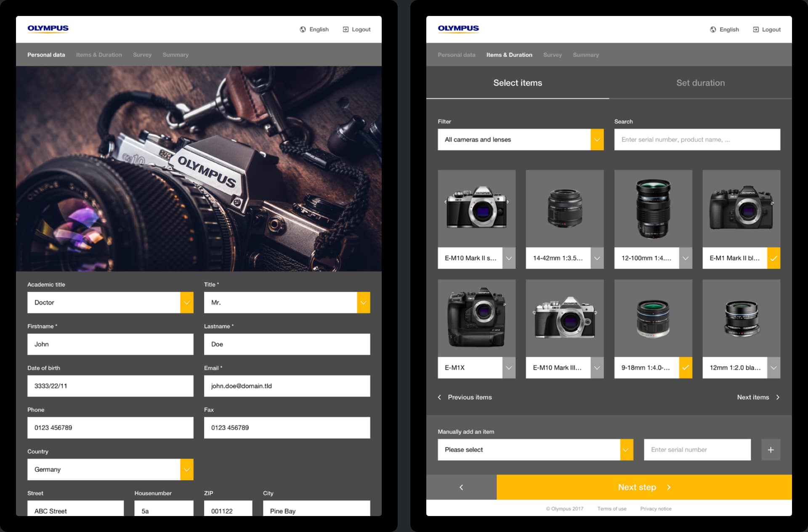808x532 pixels.
Task: Open Items & Duration step in left screen
Action: point(99,55)
